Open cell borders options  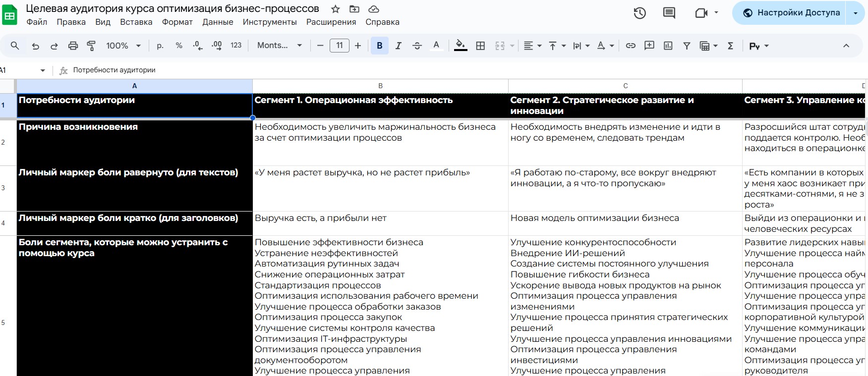pyautogui.click(x=480, y=46)
